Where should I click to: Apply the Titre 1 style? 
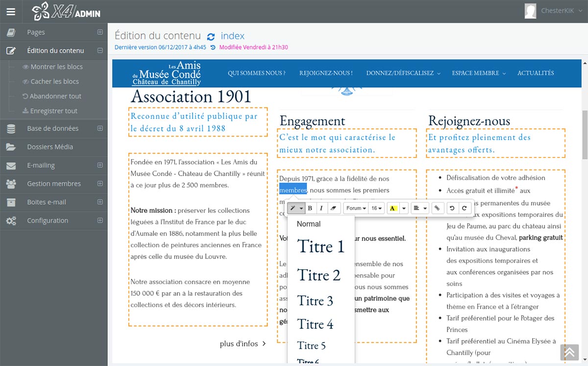[x=321, y=246]
